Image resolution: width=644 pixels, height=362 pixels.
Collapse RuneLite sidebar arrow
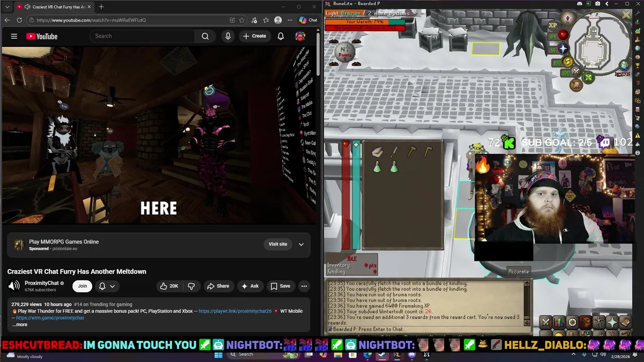[x=607, y=4]
